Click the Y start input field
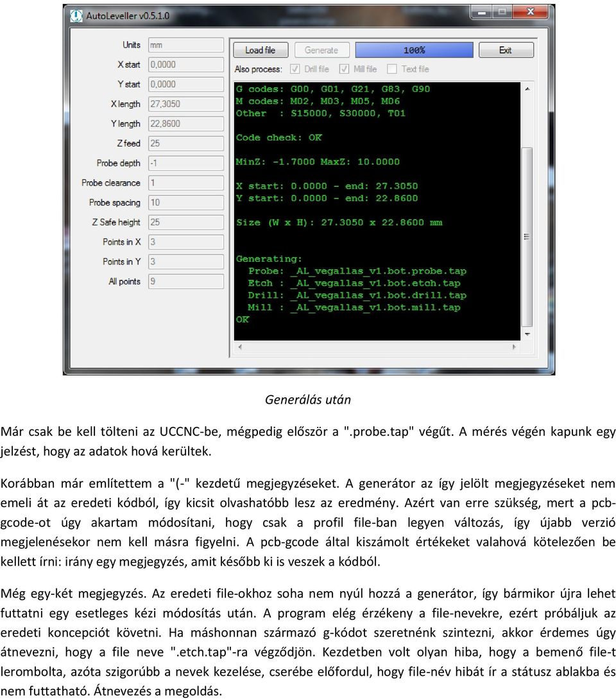This screenshot has width=616, height=699. pos(186,84)
